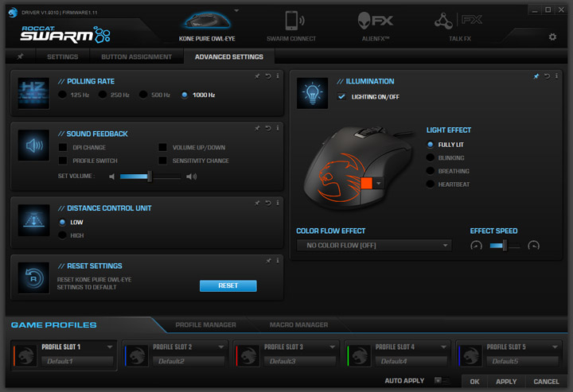This screenshot has width=573, height=392.
Task: Click the Cancel button
Action: [x=546, y=382]
